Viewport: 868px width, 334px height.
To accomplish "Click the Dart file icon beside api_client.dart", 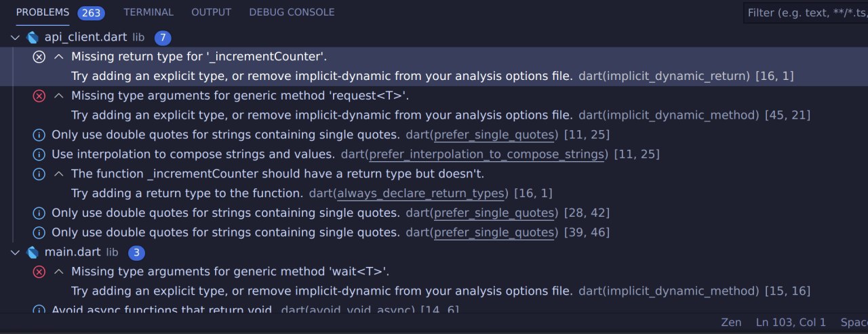I will (33, 37).
